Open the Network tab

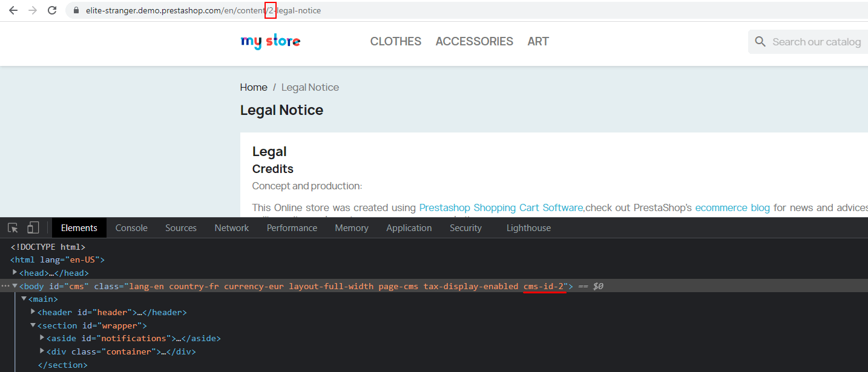point(232,228)
